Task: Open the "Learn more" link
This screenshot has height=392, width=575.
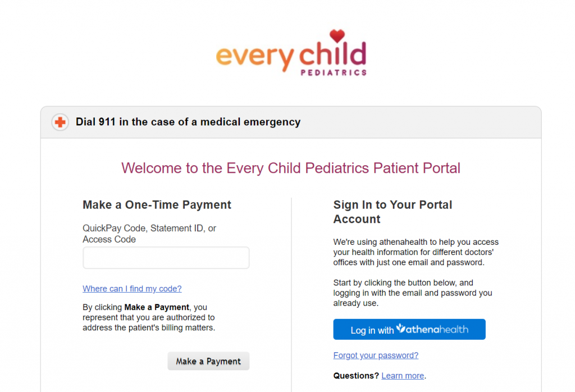Action: 403,376
